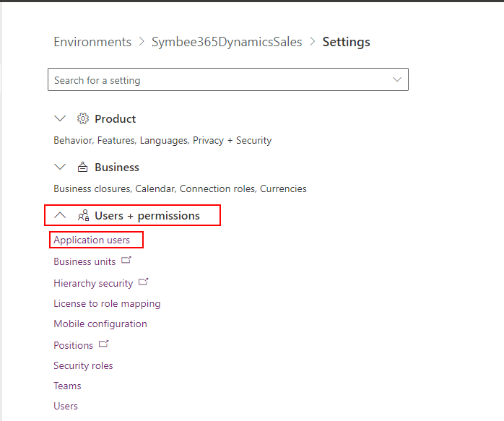Open external link icon beside Positions
Screen dimensions: 504x421
pyautogui.click(x=103, y=344)
